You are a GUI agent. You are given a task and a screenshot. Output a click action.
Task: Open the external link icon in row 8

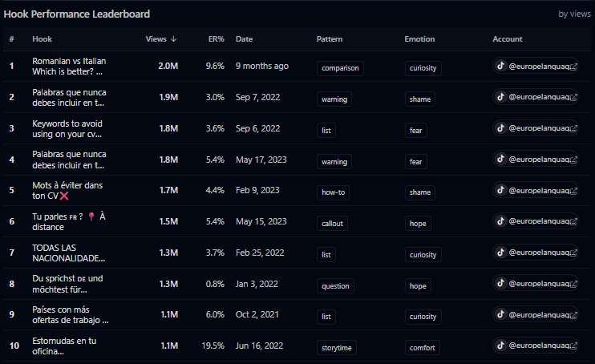coord(573,283)
